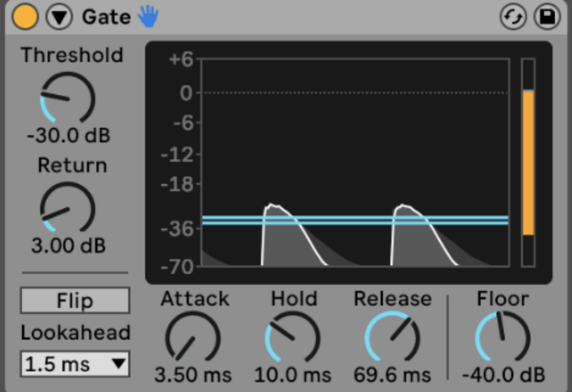The width and height of the screenshot is (572, 392).
Task: Click the Floor knob
Action: (x=503, y=338)
